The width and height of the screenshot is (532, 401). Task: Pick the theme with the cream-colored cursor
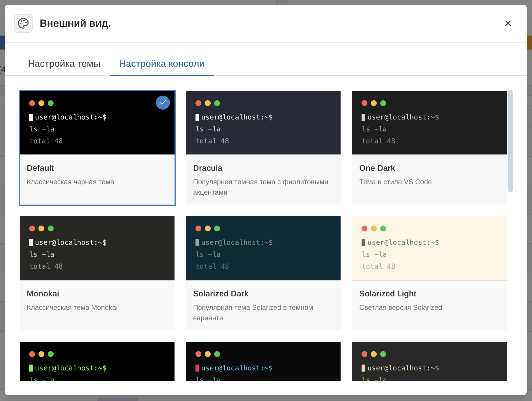point(429,361)
